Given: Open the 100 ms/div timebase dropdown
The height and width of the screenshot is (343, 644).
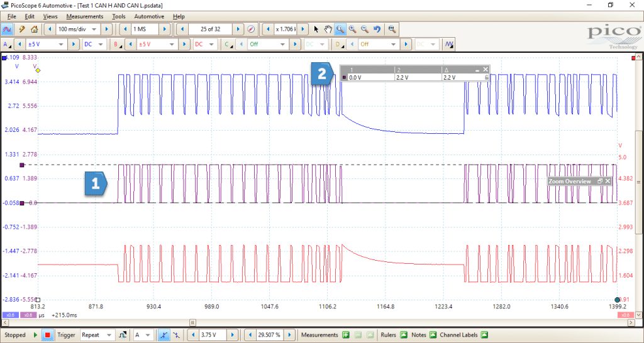Looking at the screenshot, I should tap(77, 29).
